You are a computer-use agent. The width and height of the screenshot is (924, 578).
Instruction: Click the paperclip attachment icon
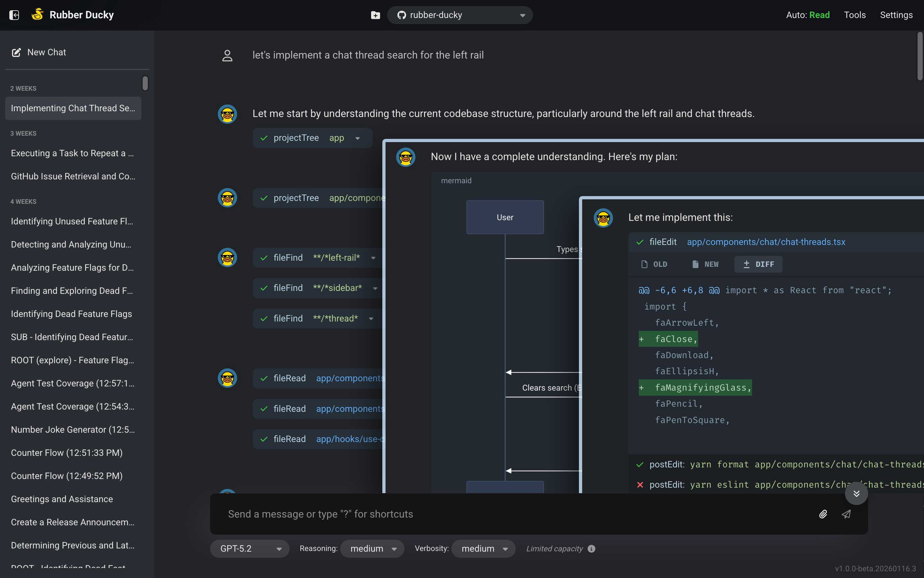(823, 514)
